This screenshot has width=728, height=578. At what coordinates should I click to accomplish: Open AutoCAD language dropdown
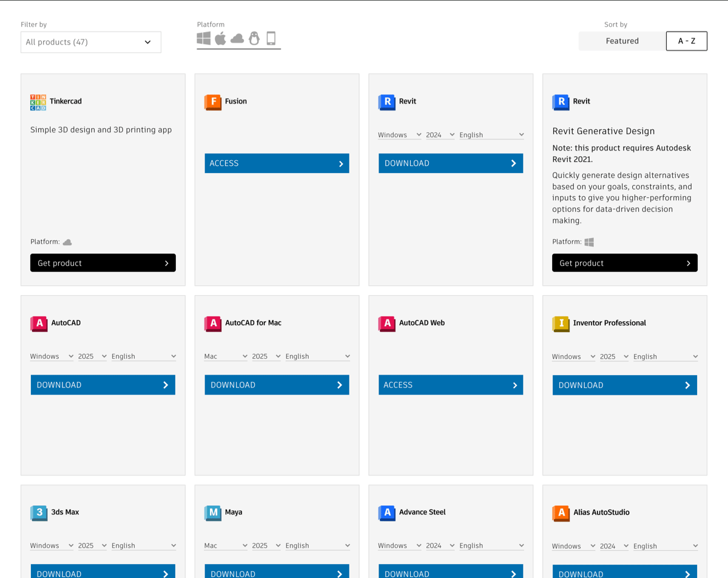coord(144,356)
